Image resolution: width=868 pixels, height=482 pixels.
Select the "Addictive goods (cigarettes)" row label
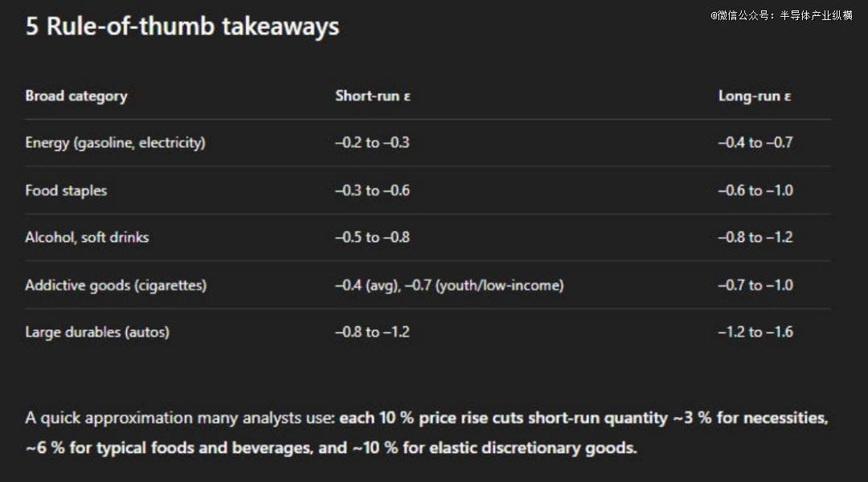point(116,285)
